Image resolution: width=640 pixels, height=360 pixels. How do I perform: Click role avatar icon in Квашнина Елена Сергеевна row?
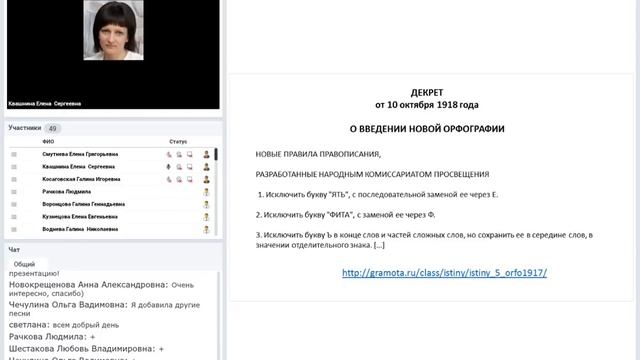click(207, 167)
